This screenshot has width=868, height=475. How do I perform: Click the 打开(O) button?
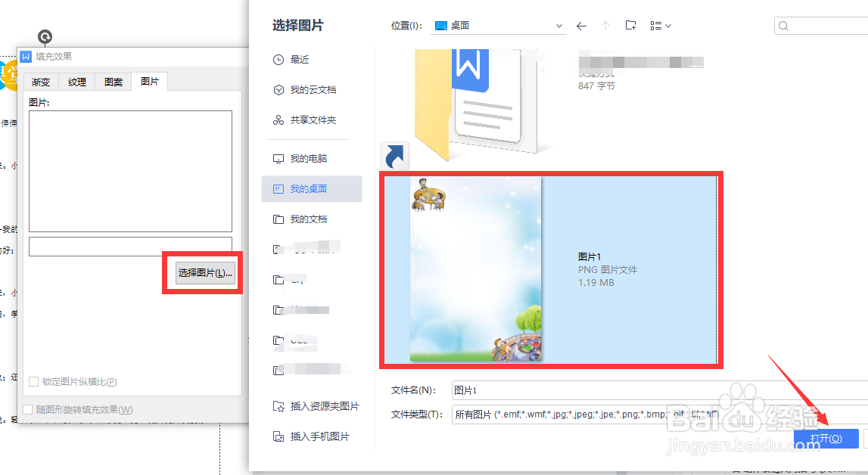click(826, 439)
